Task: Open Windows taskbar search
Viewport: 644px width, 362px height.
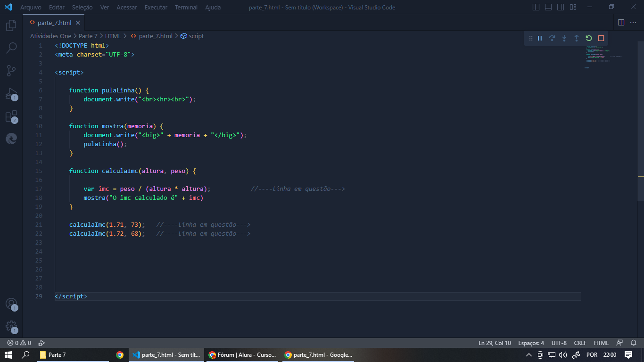Action: point(26,355)
